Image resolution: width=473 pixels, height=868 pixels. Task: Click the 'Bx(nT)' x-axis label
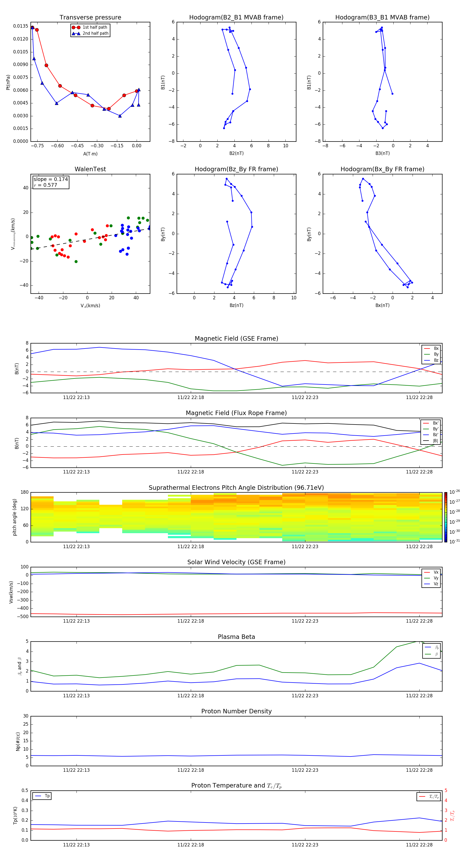point(382,305)
